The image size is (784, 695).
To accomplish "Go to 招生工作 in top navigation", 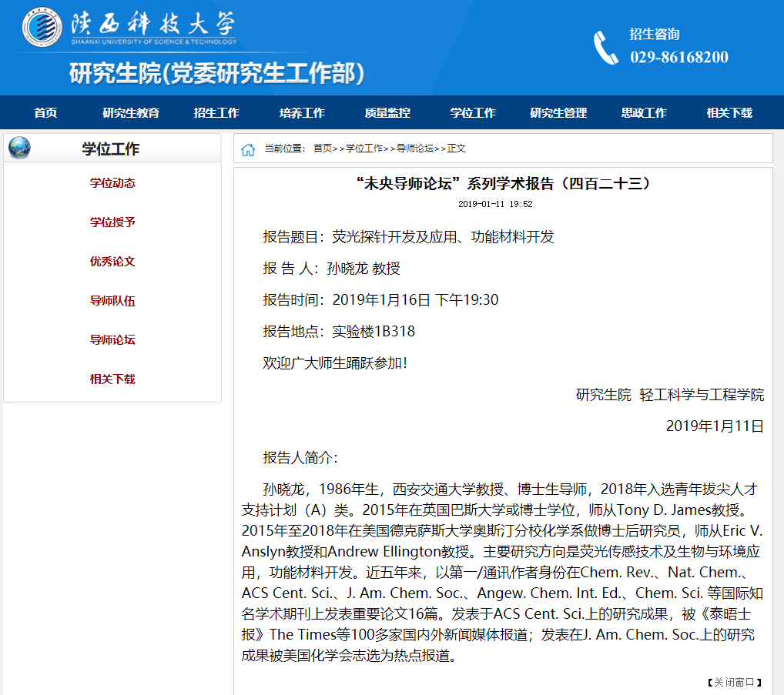I will 216,112.
